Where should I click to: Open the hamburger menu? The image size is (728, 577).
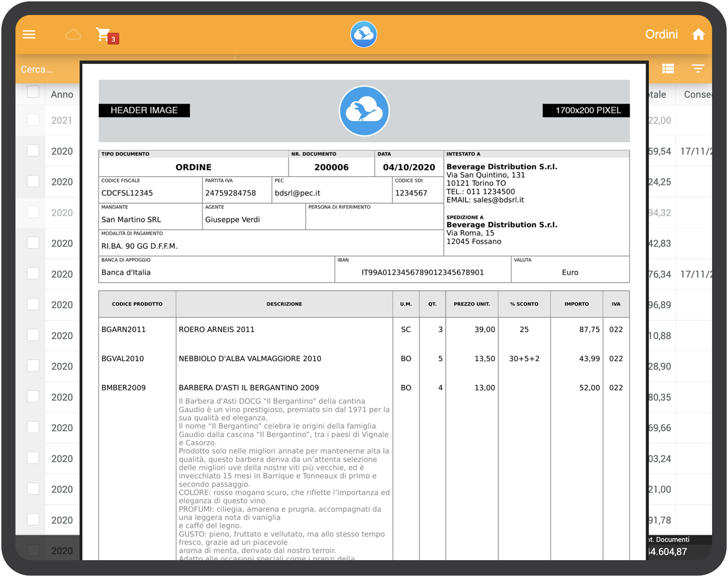click(x=29, y=35)
